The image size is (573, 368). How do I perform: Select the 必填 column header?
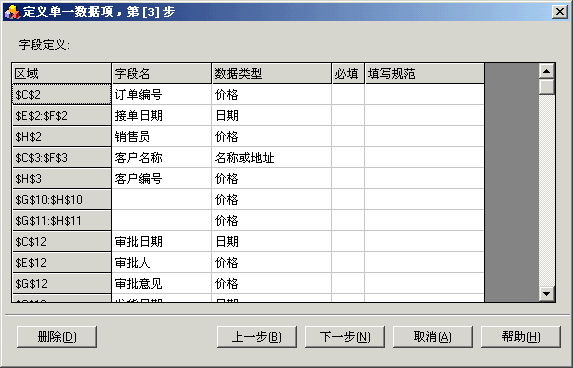(348, 73)
